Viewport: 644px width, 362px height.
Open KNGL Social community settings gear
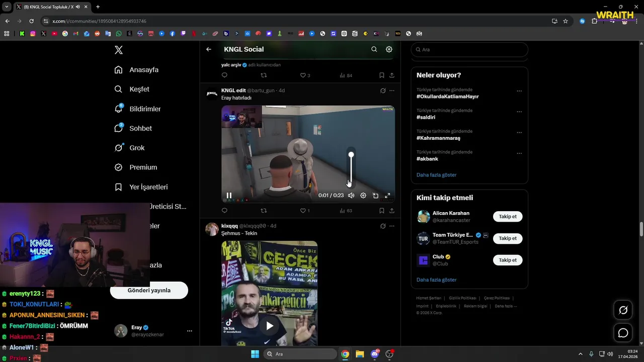(389, 49)
